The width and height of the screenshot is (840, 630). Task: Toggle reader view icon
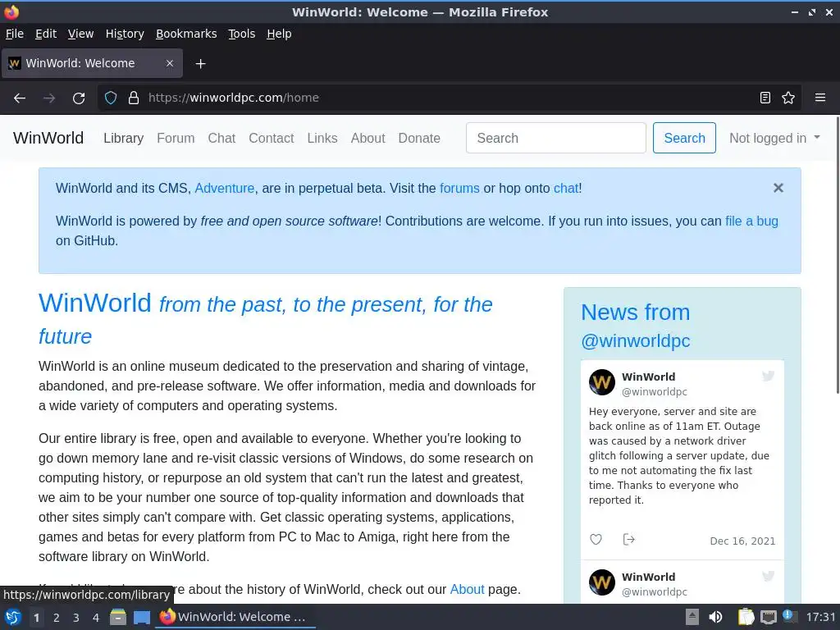[765, 98]
